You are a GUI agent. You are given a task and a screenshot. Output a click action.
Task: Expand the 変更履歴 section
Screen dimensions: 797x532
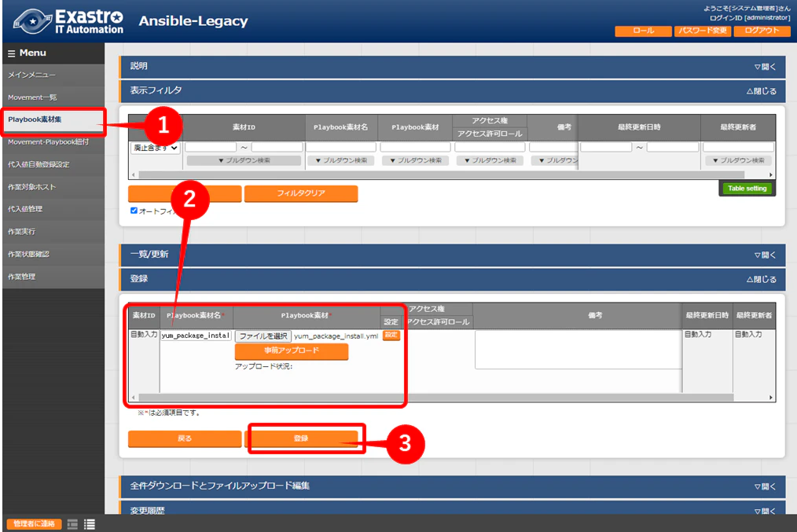click(765, 510)
